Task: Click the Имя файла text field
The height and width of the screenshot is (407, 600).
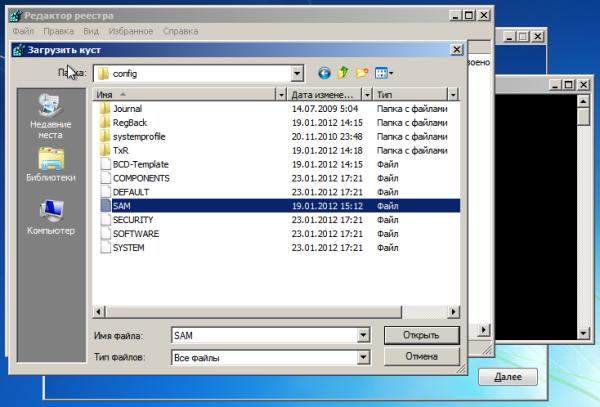Action: (260, 335)
